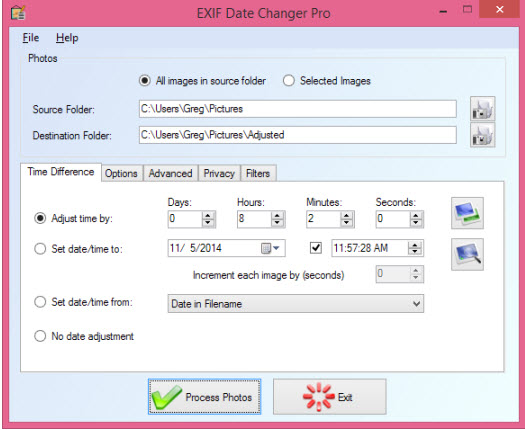Viewport: 525px width, 430px height.
Task: Click the Source Folder path field
Action: 298,109
